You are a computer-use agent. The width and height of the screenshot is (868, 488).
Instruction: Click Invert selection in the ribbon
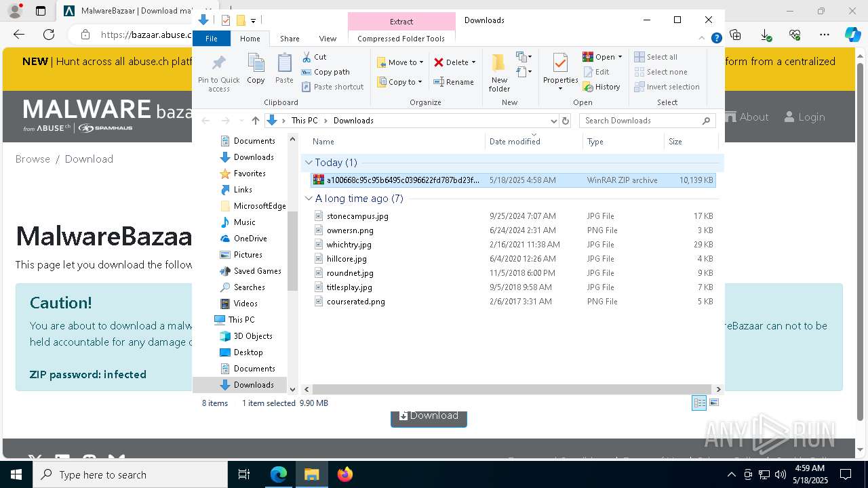667,87
